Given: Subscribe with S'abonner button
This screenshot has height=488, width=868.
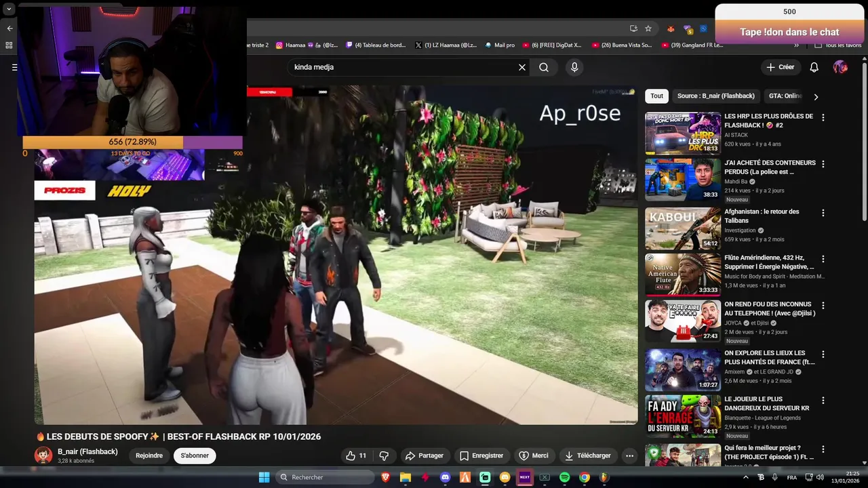Looking at the screenshot, I should 195,456.
